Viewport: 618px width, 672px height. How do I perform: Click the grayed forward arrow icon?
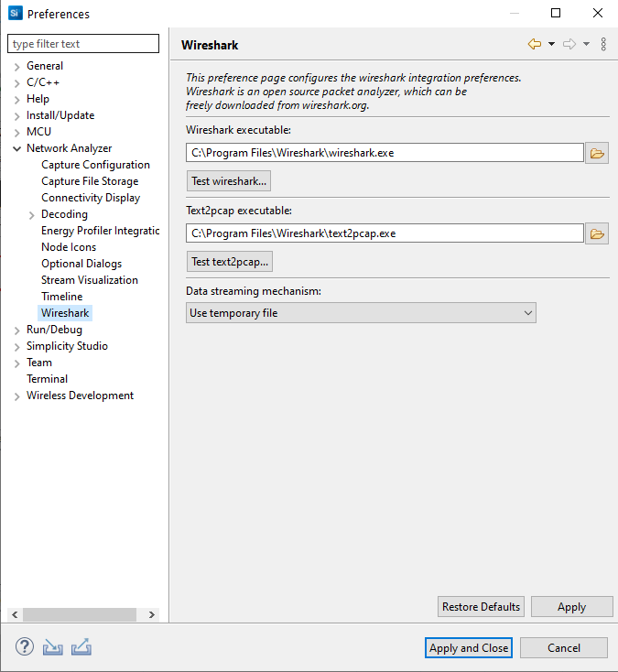tap(569, 44)
